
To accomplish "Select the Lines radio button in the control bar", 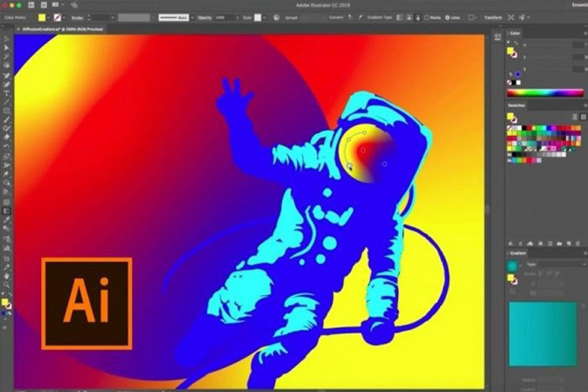I will (x=446, y=16).
